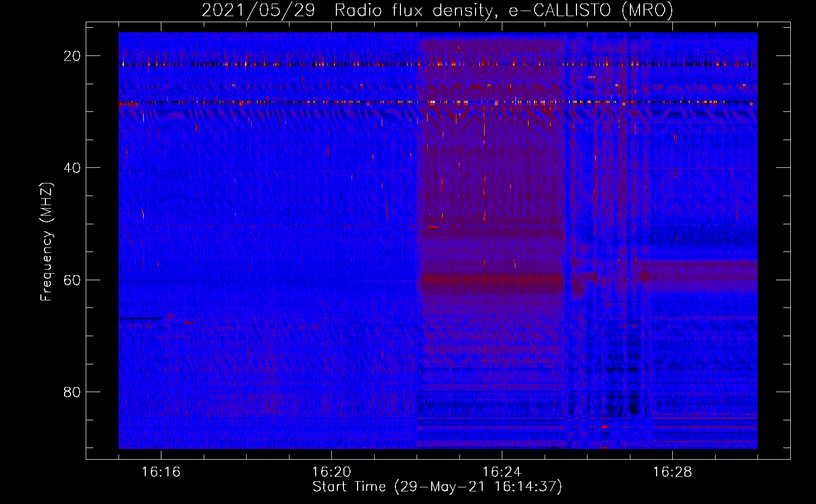The width and height of the screenshot is (816, 504).
Task: Click the '40' frequency tick label
Action: 72,168
